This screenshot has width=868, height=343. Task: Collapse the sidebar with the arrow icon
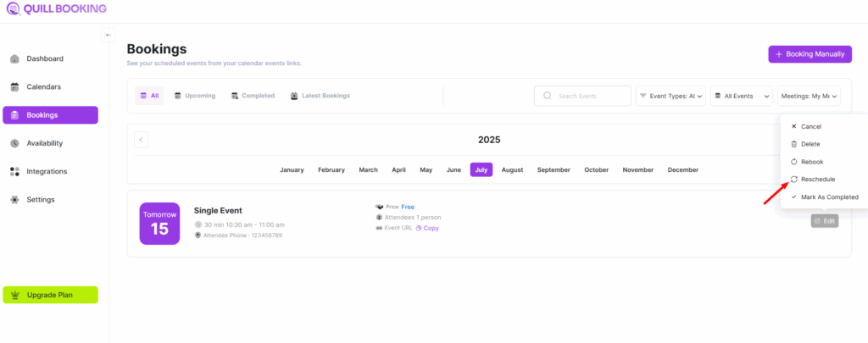[x=108, y=35]
